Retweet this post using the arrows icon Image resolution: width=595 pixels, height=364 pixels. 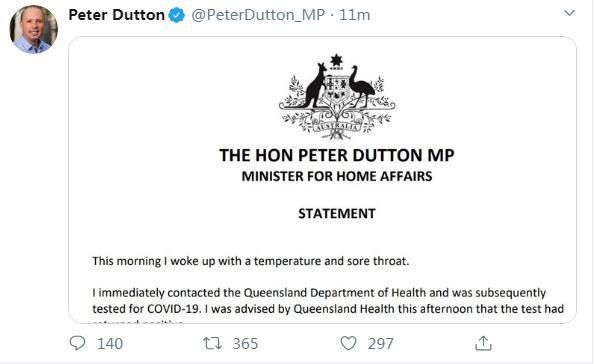[212, 343]
